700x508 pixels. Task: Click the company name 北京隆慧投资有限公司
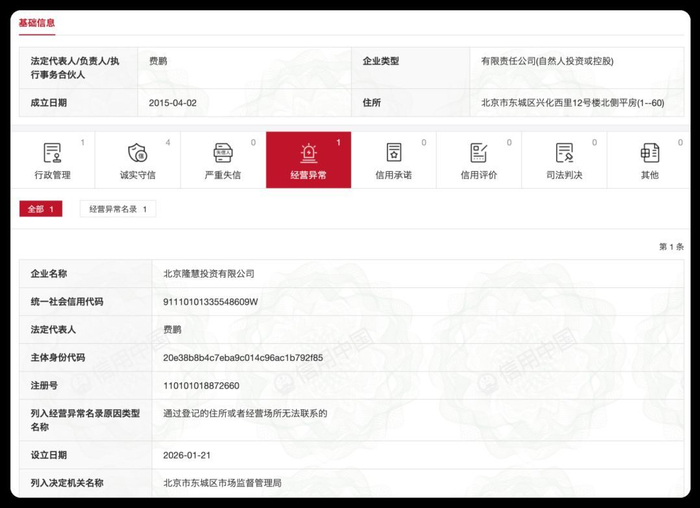[x=209, y=274]
